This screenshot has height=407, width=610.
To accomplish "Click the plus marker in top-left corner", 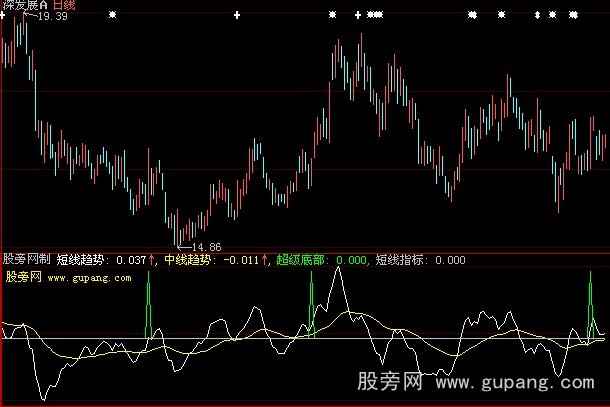I will tap(3, 17).
